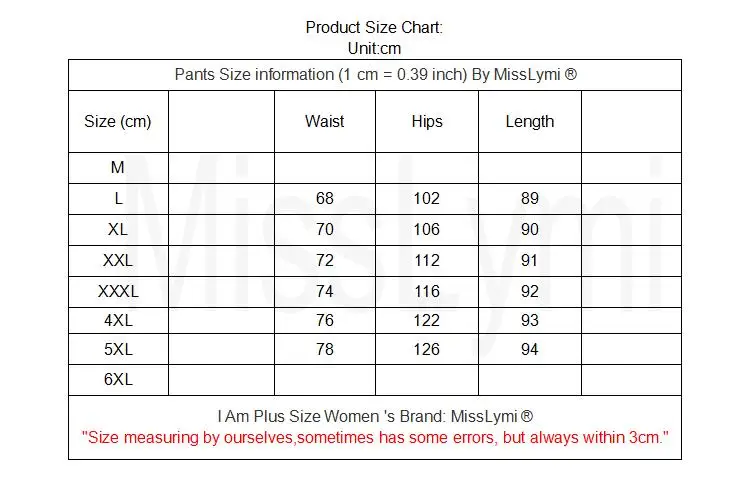This screenshot has width=750, height=500.
Task: Click the L waist value 68
Action: pos(324,199)
